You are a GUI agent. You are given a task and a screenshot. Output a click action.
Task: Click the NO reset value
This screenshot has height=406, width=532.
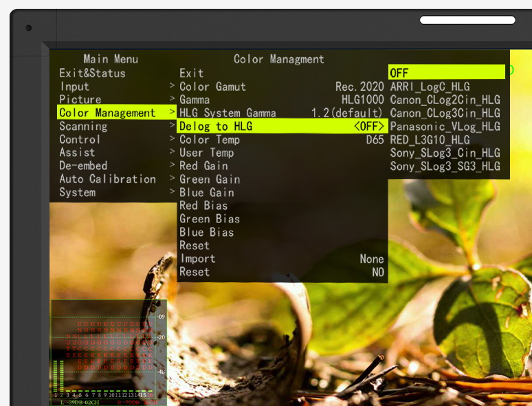click(378, 272)
